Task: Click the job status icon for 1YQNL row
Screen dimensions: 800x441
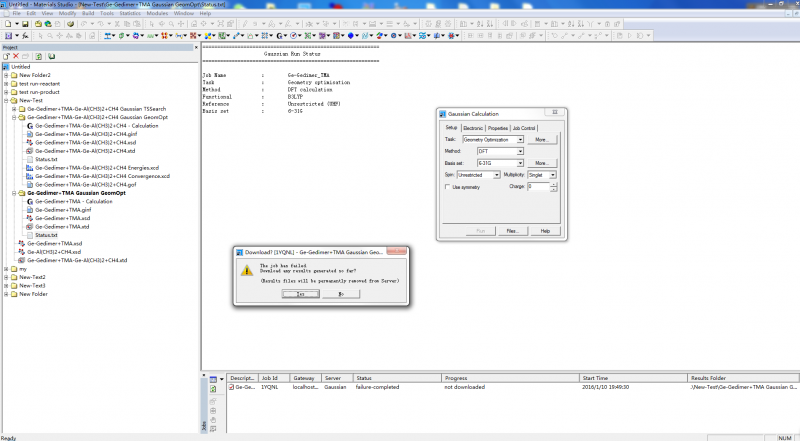Action: coord(231,387)
